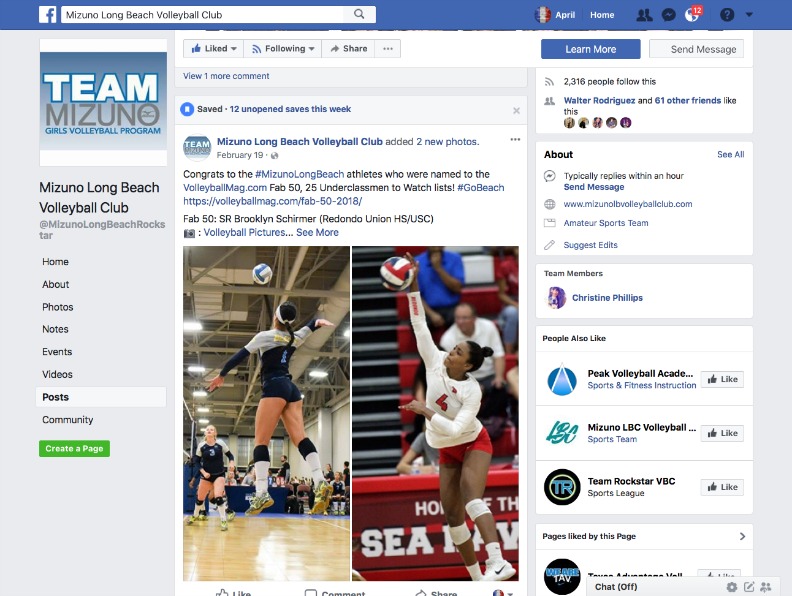Click April profile avatar
Screen dimensions: 792x596
[x=542, y=15]
